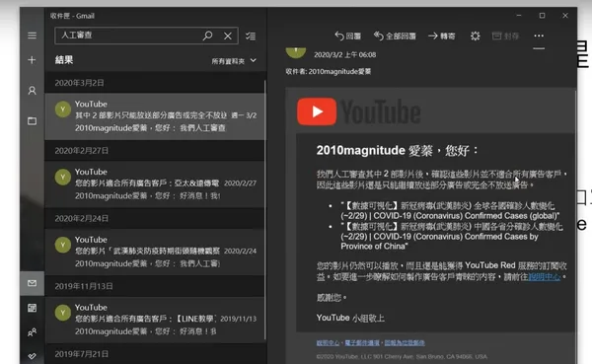Toggle selection mode list icon
592x364 pixels.
point(251,36)
